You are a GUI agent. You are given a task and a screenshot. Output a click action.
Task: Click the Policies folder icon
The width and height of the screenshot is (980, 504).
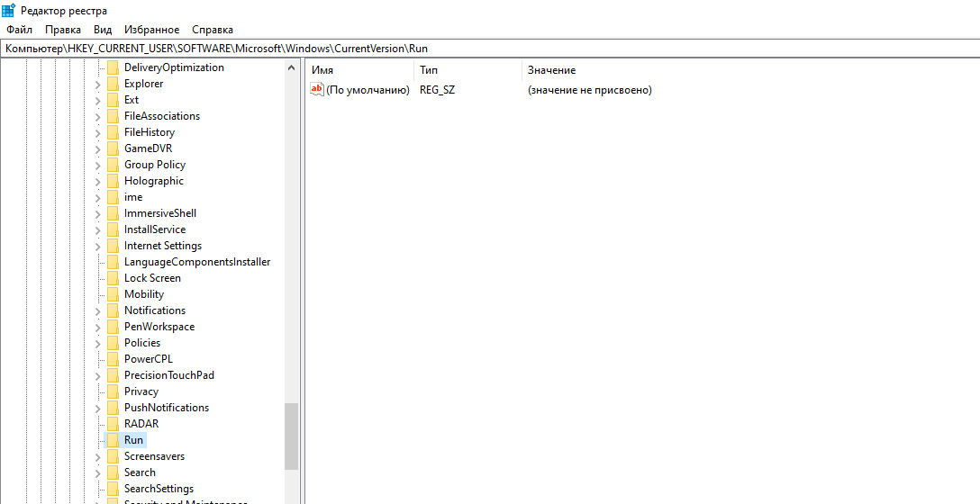point(112,343)
